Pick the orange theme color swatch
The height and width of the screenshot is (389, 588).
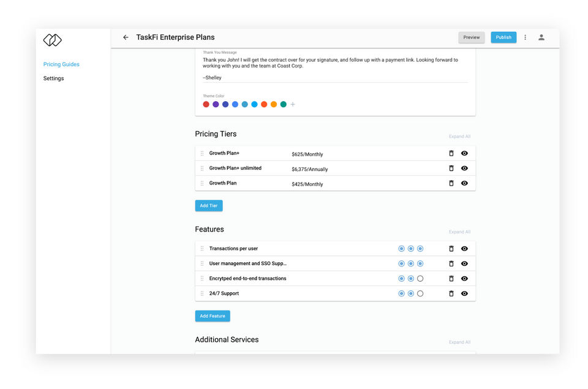[274, 104]
